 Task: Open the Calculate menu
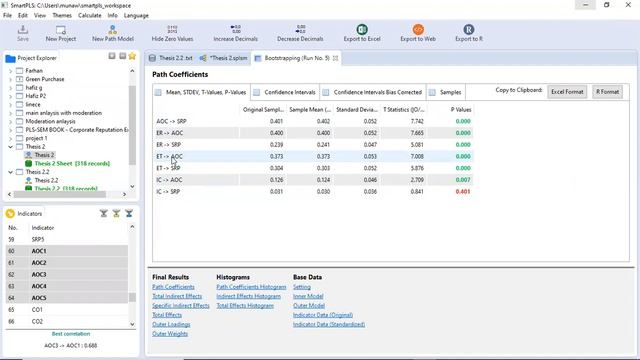click(89, 16)
